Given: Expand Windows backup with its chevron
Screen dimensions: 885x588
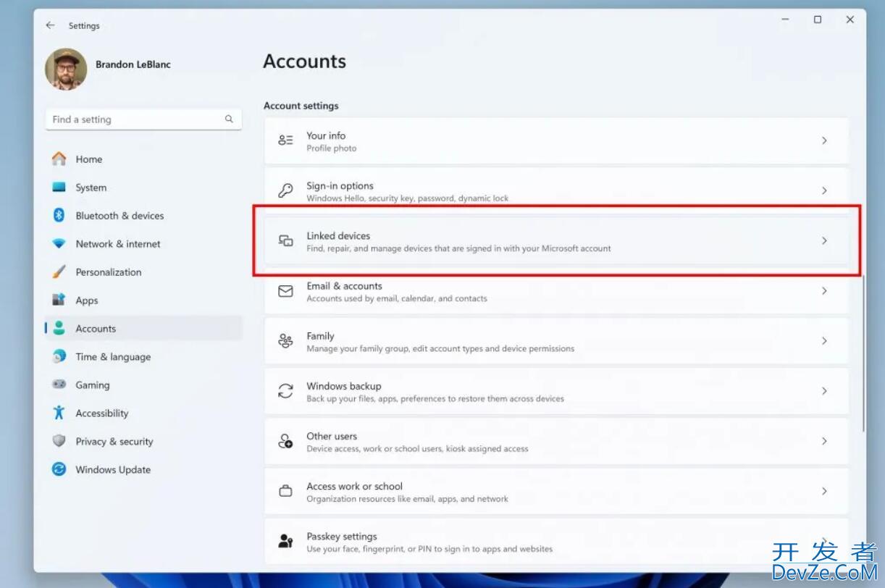Looking at the screenshot, I should (824, 391).
